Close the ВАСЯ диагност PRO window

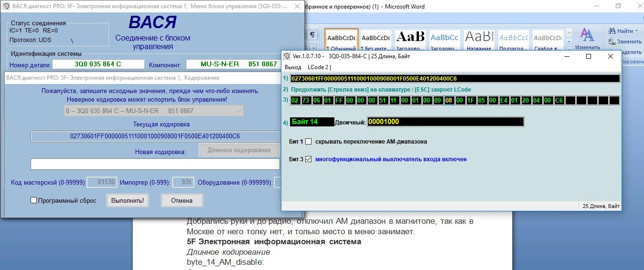coord(298,6)
